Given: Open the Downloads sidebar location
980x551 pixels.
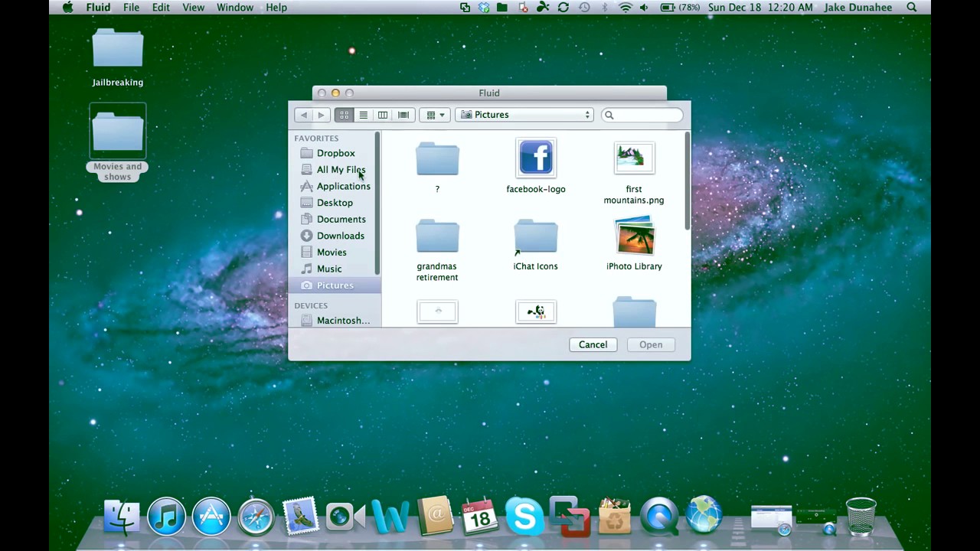Looking at the screenshot, I should 340,236.
